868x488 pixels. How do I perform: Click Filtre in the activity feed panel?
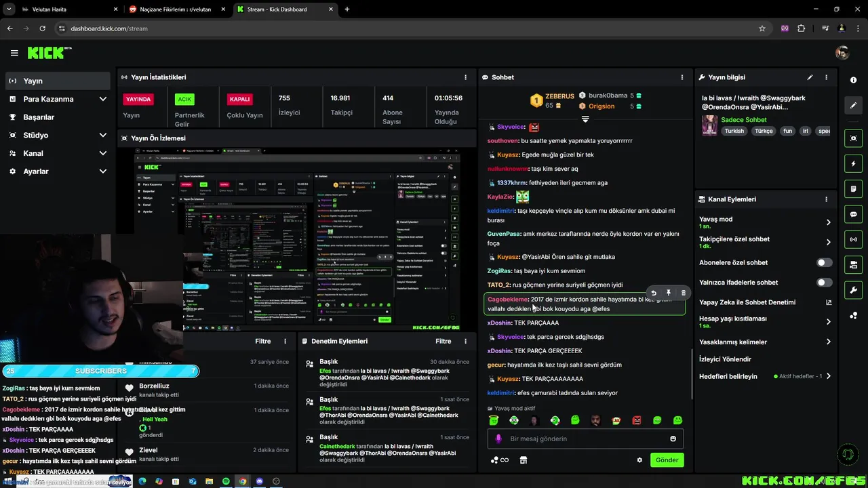pyautogui.click(x=263, y=342)
